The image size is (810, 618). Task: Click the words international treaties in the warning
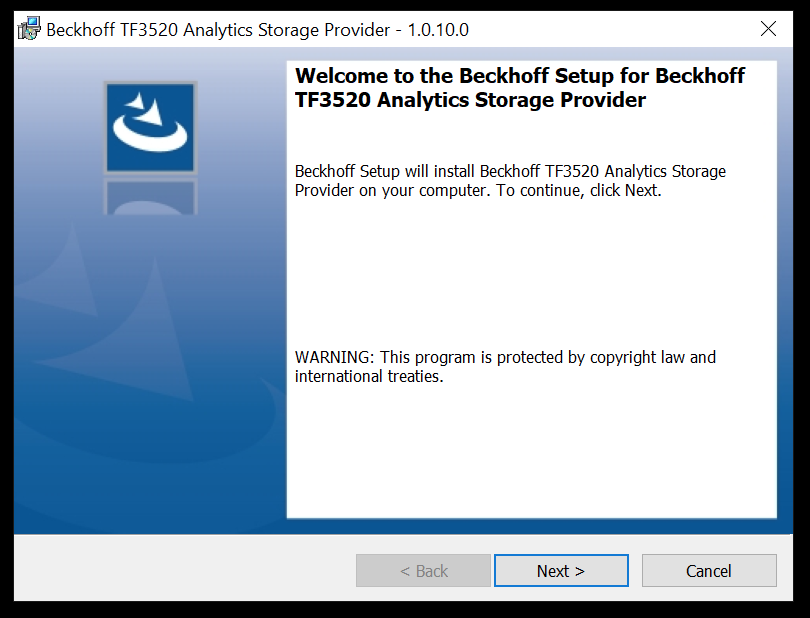[x=369, y=376]
